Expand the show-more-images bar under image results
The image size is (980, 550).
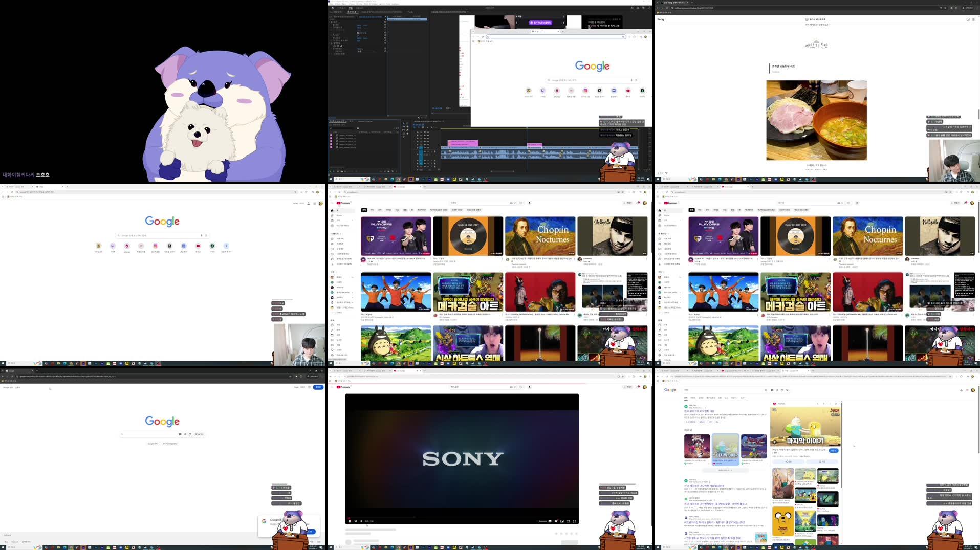[725, 470]
